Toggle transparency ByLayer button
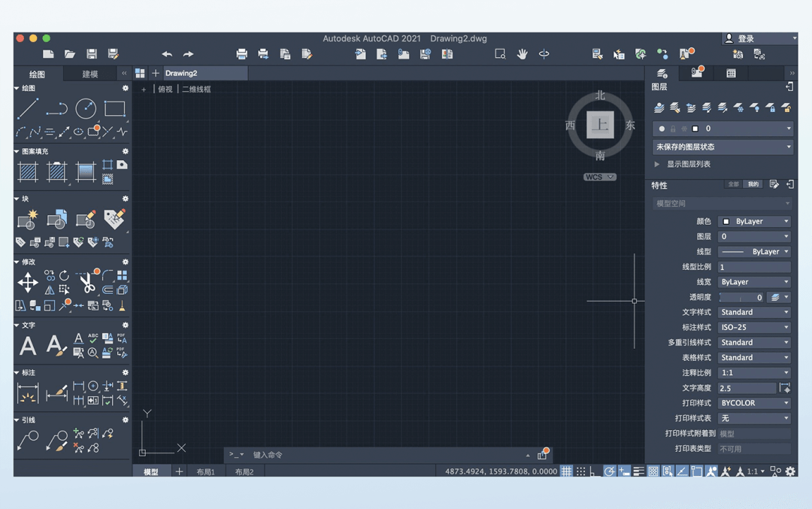Viewport: 812px width, 509px height. 780,297
